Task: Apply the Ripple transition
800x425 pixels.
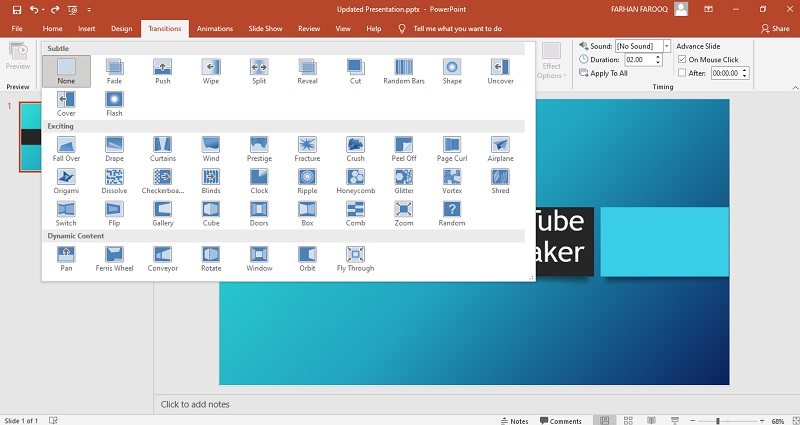Action: click(307, 181)
